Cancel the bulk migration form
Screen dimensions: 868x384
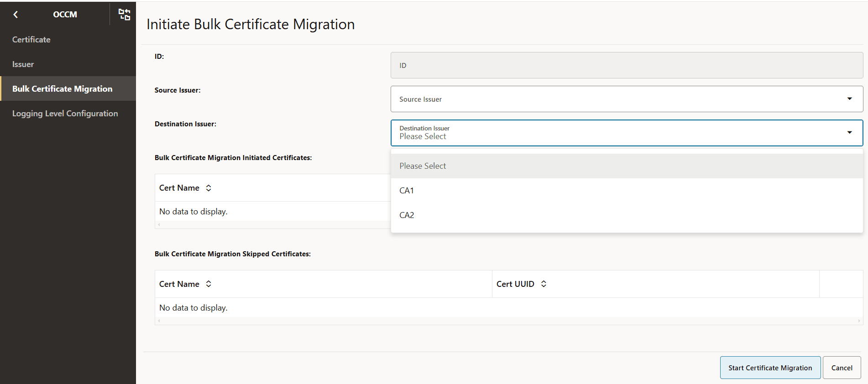842,368
